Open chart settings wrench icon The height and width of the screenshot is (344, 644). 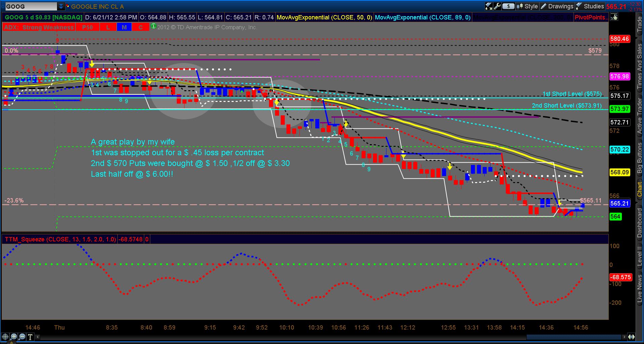[x=497, y=6]
